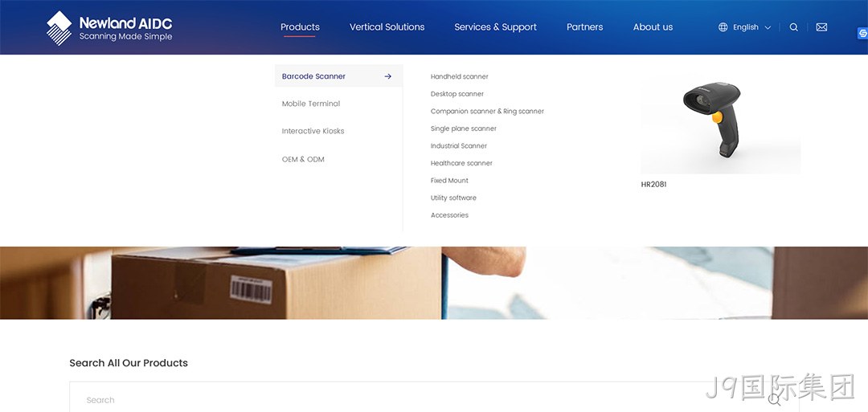Open Accessories link
Image resolution: width=868 pixels, height=412 pixels.
(449, 215)
